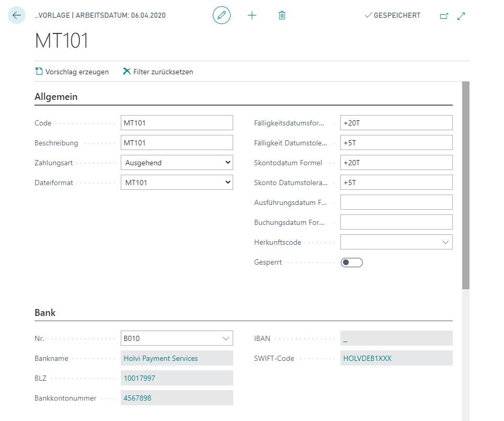
Task: Collapse the Bank section header
Action: pos(45,313)
